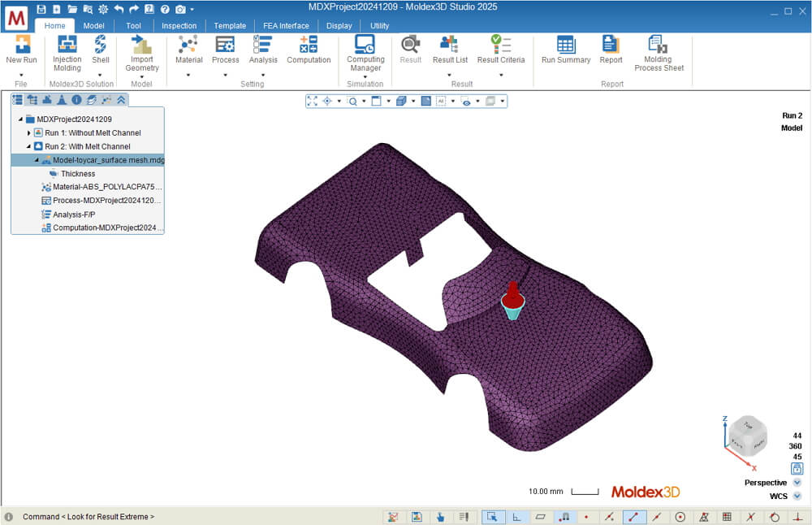This screenshot has width=812, height=525.
Task: Click the settings gear in title bar
Action: 103,9
